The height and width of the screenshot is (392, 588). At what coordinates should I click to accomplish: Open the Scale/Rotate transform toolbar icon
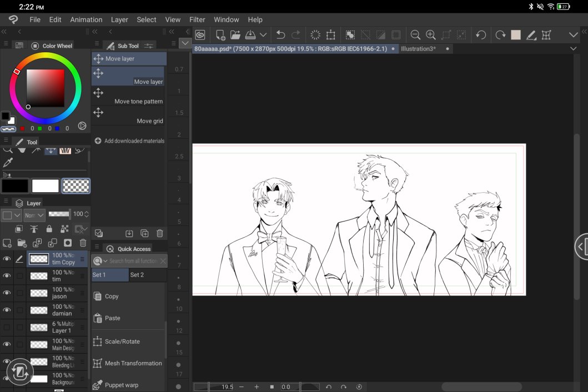pyautogui.click(x=331, y=35)
